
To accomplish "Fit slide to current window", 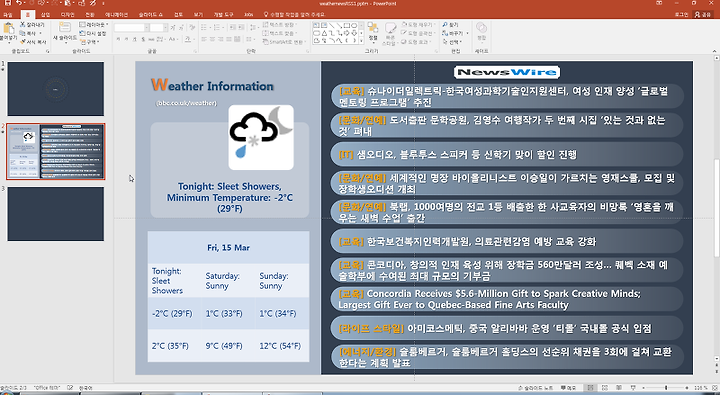I will pyautogui.click(x=714, y=388).
